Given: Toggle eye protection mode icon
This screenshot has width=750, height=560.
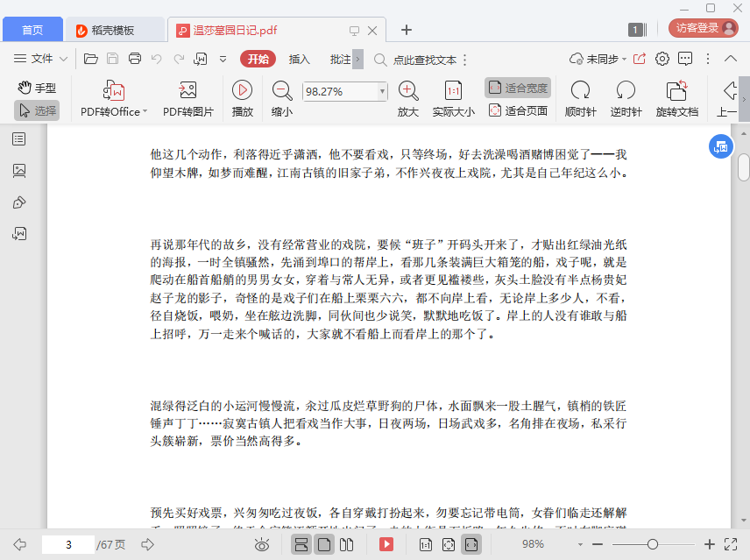Looking at the screenshot, I should tap(262, 544).
